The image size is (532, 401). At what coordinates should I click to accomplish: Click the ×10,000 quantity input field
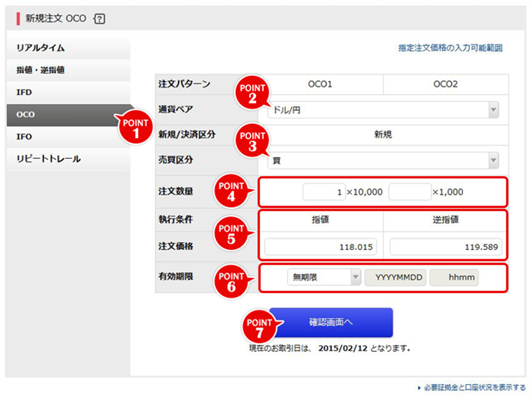coord(324,192)
